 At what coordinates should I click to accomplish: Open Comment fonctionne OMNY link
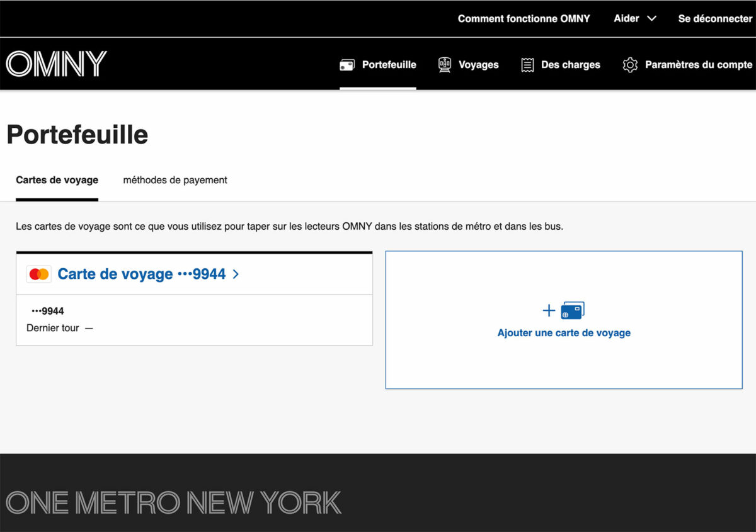point(524,18)
